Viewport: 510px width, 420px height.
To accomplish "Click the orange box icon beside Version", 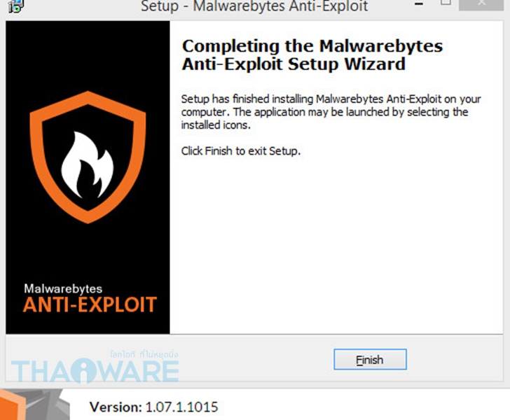I will coord(13,405).
